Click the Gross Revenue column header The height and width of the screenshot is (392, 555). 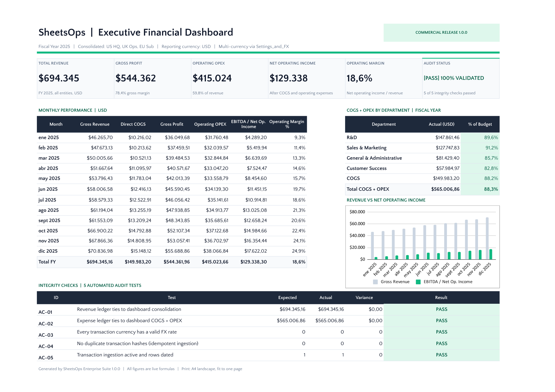pyautogui.click(x=95, y=124)
